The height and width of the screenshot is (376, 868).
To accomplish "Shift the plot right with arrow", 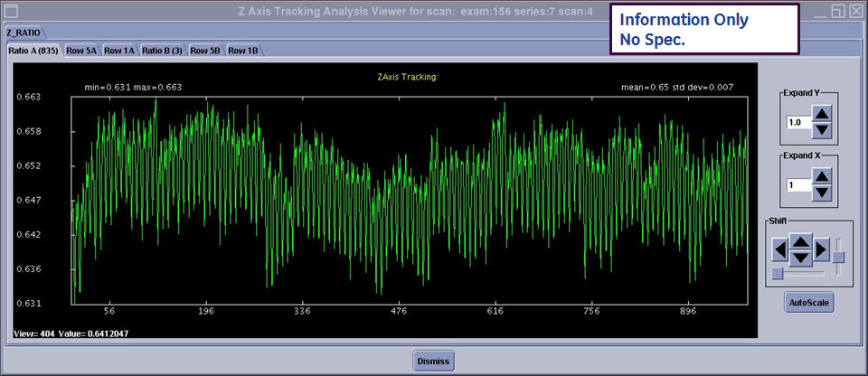I will [821, 249].
